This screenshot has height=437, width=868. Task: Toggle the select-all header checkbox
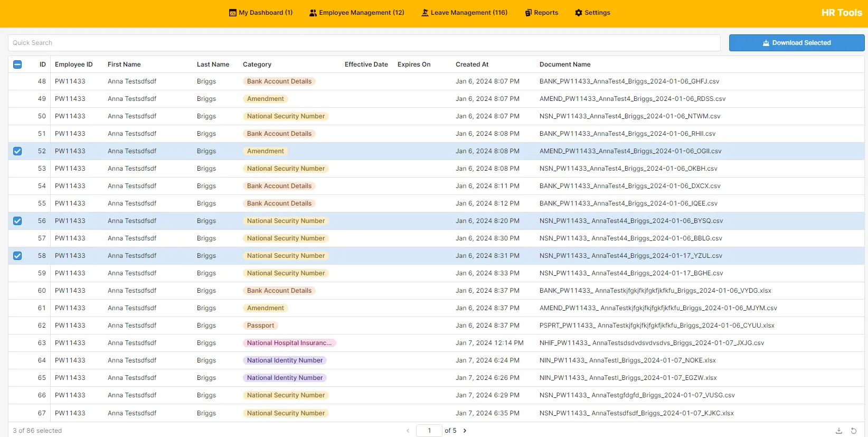click(x=17, y=64)
